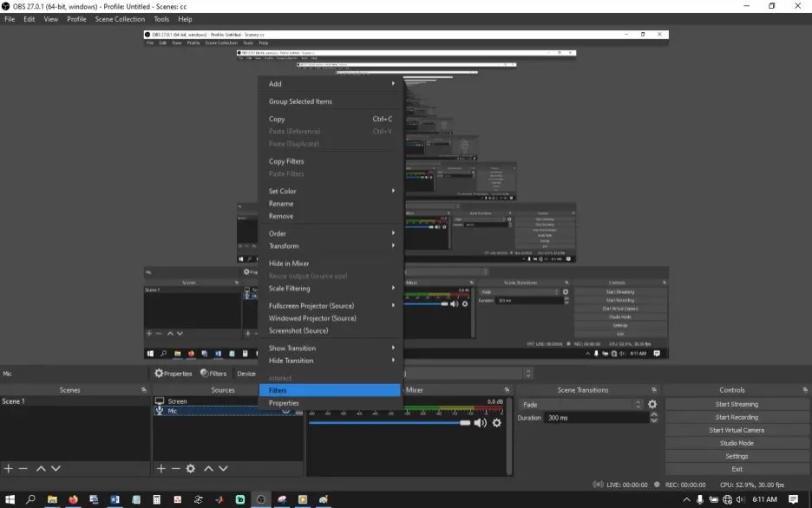This screenshot has height=508, width=812.
Task: Open Windowed Projector (Source)
Action: [330, 318]
